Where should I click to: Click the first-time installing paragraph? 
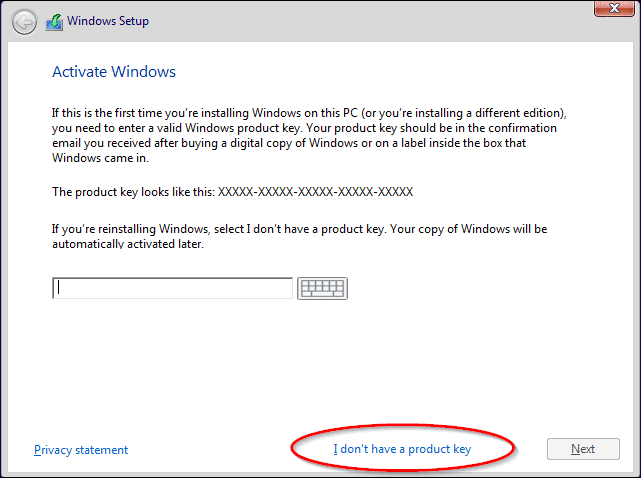click(x=309, y=135)
